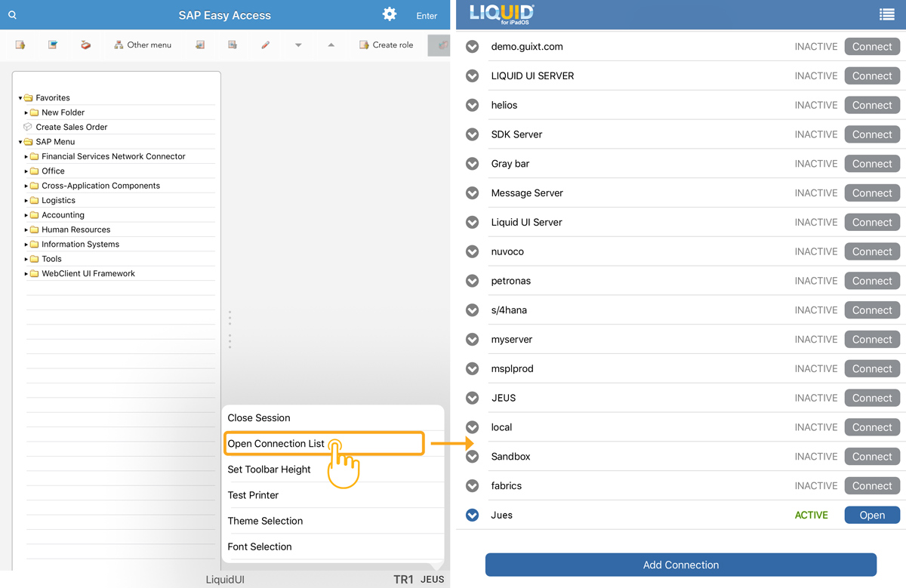Click the search magnifier icon

pos(12,15)
